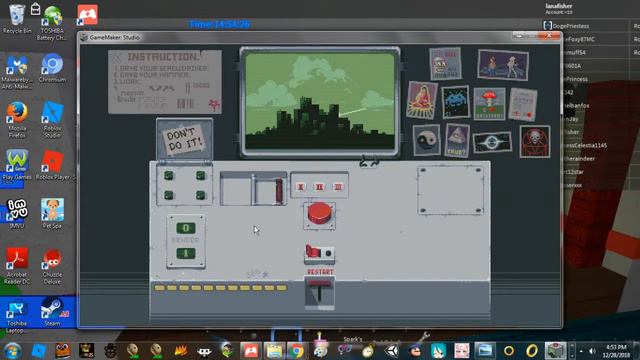The width and height of the screenshot is (640, 360).
Task: Push the big red button on the console
Action: pos(320,214)
